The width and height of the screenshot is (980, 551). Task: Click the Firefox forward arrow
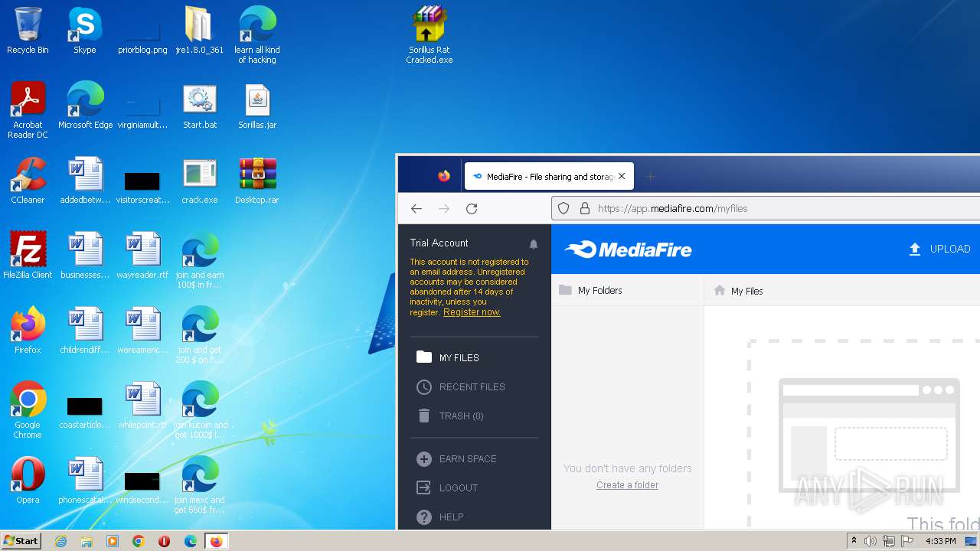click(x=444, y=208)
